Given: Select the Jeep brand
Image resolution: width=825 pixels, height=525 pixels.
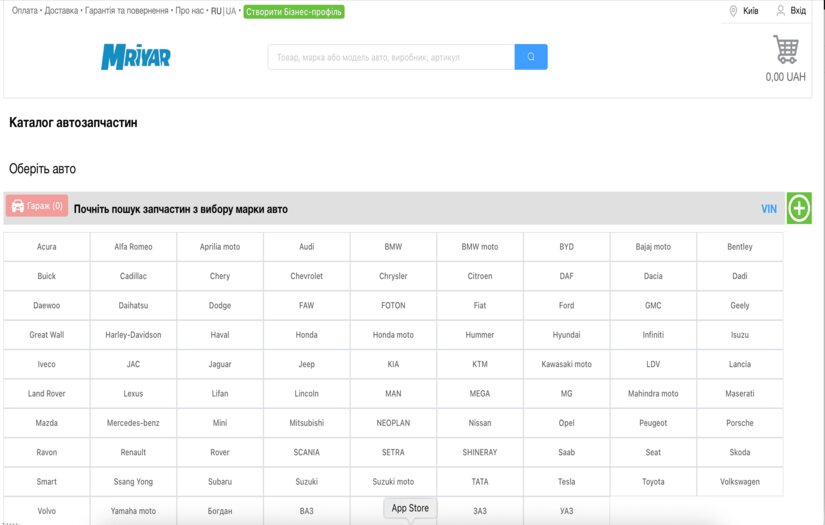Looking at the screenshot, I should click(x=307, y=365).
